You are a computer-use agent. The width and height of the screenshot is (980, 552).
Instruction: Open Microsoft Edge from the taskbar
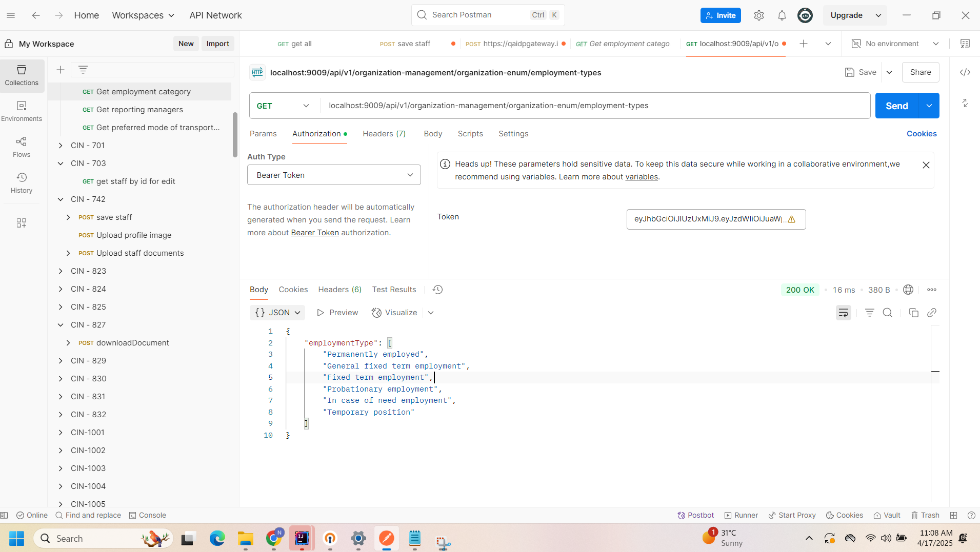217,538
